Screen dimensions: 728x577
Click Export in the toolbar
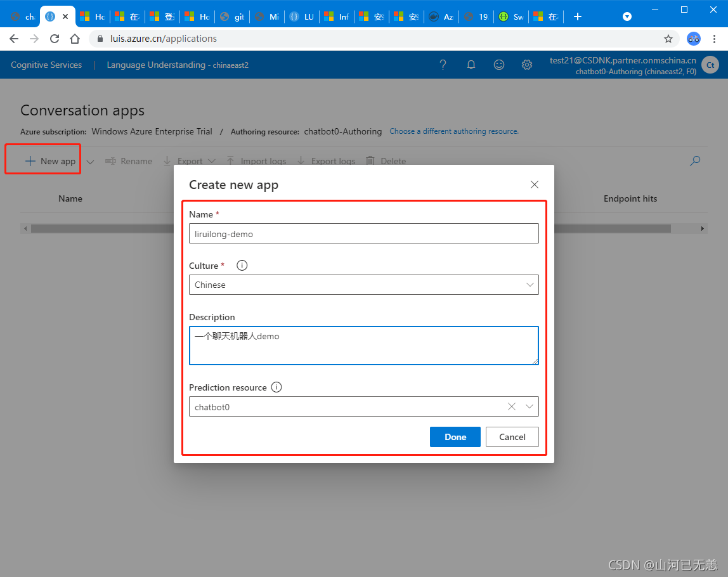point(183,161)
